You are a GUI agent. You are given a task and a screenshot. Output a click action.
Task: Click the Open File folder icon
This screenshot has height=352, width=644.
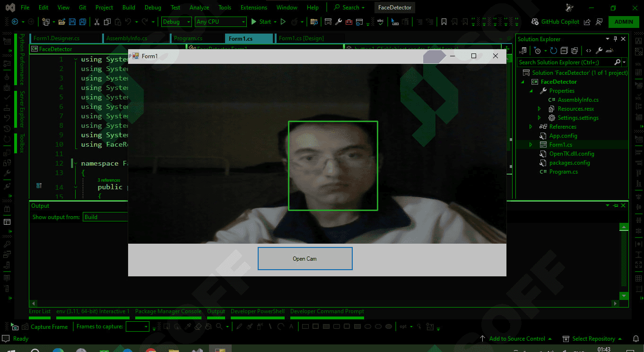pos(62,22)
